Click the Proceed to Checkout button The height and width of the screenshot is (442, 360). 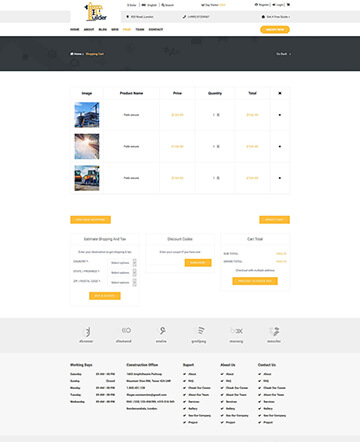pyautogui.click(x=255, y=281)
